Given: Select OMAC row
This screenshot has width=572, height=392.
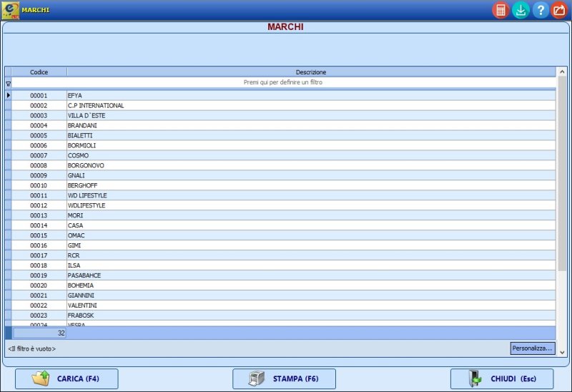Looking at the screenshot, I should (x=283, y=235).
